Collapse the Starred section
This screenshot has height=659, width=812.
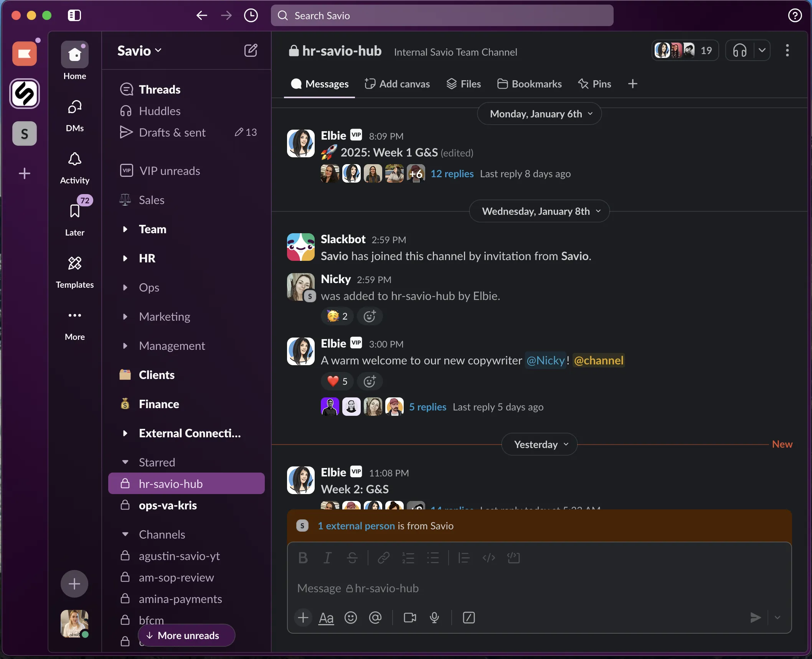pos(125,462)
